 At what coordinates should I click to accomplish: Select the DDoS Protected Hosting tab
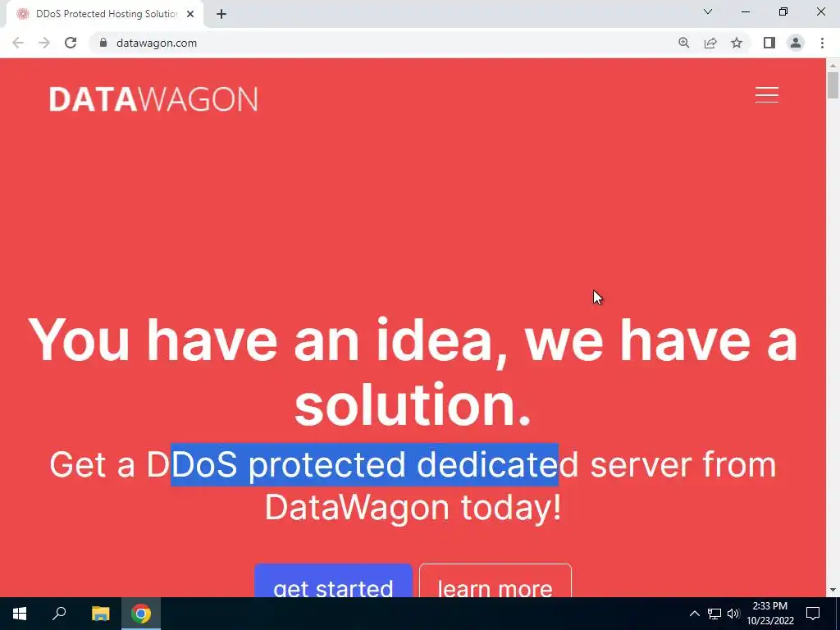(x=105, y=14)
